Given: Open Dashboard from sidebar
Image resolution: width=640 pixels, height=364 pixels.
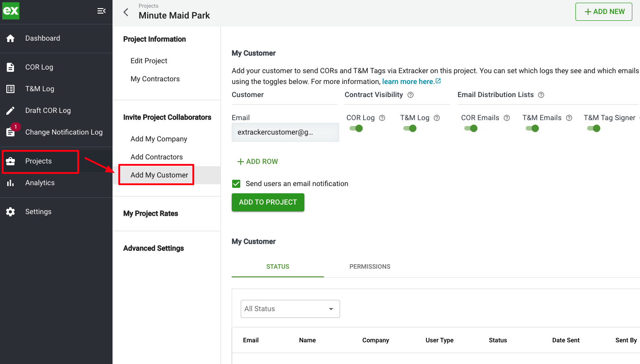Looking at the screenshot, I should click(42, 38).
